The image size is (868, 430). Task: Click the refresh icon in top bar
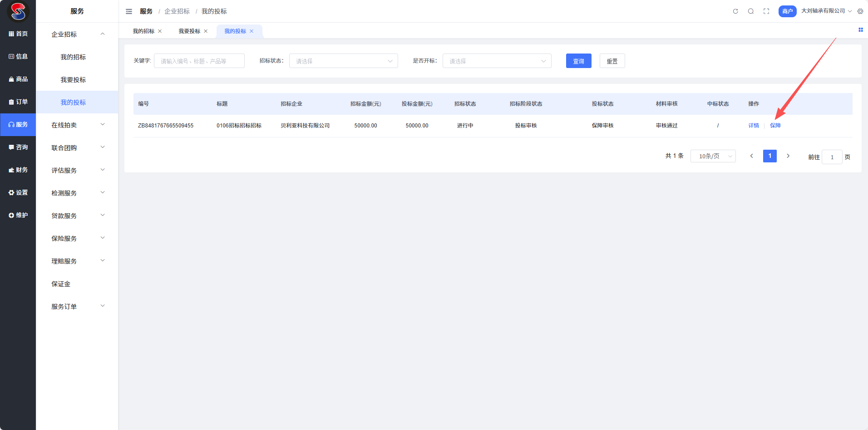point(735,11)
